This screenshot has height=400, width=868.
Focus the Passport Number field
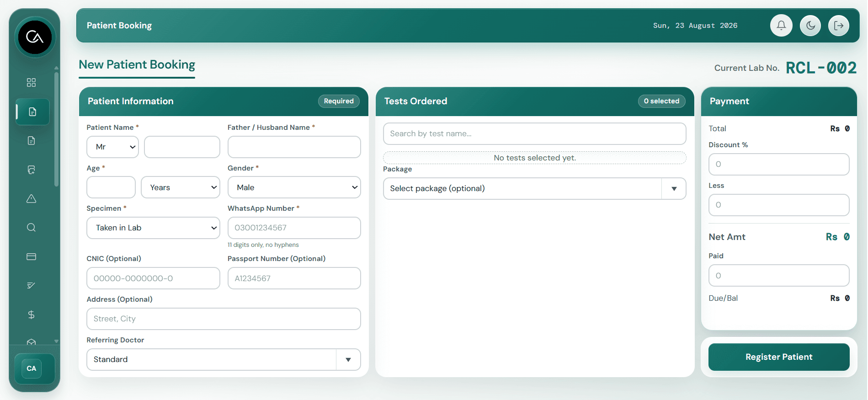tap(294, 278)
